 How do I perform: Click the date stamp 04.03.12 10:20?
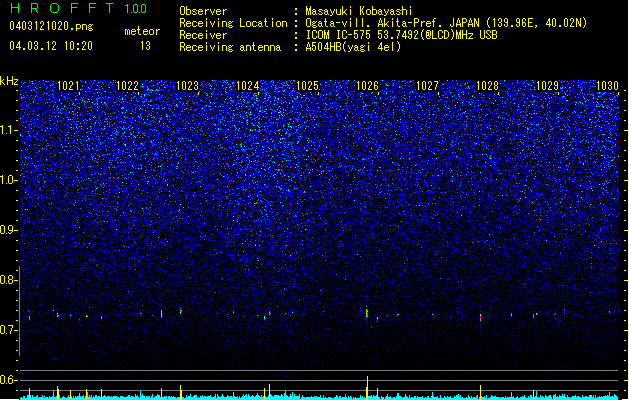coord(51,46)
